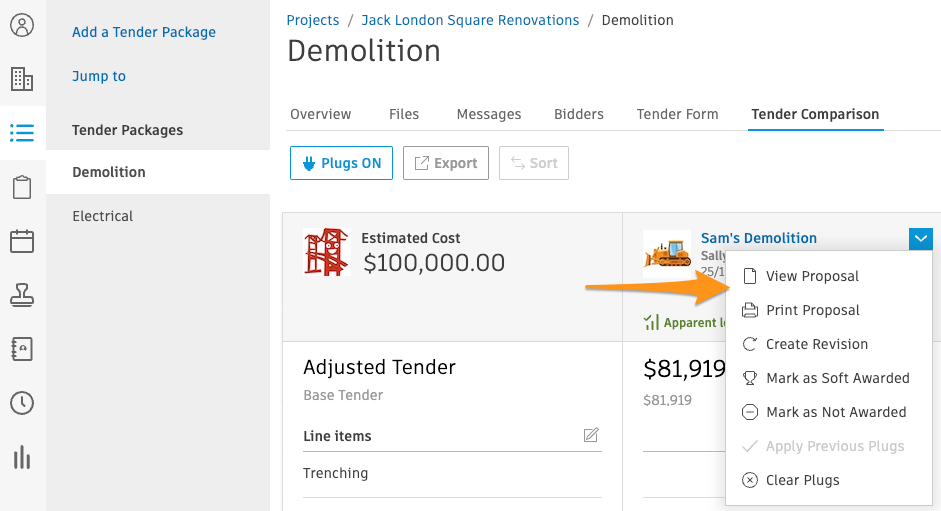The image size is (941, 511).
Task: Click the buildings icon in left rail
Action: coord(22,79)
